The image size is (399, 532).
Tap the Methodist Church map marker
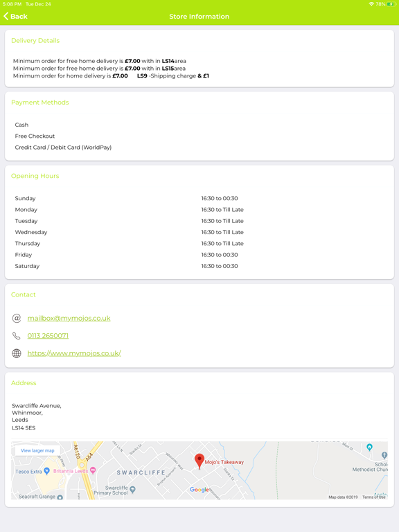(x=384, y=455)
